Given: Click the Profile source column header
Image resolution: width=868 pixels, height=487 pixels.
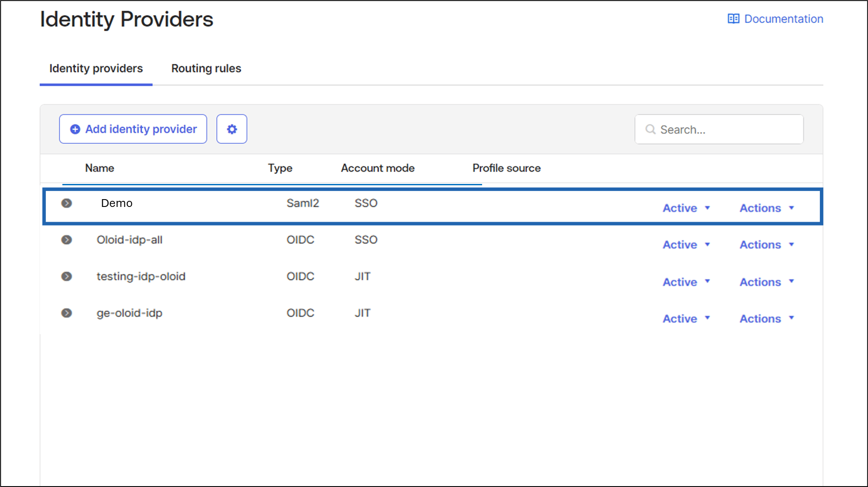Looking at the screenshot, I should (506, 168).
